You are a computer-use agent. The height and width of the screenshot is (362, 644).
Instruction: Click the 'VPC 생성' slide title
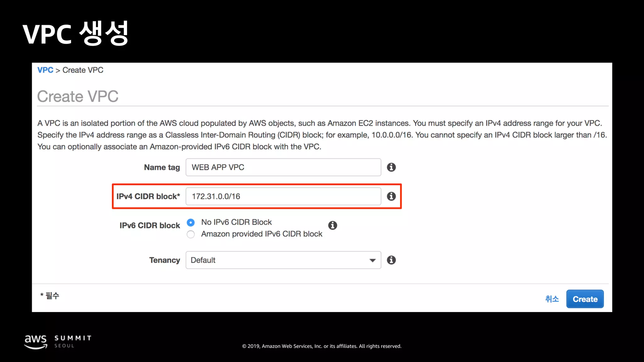click(75, 34)
